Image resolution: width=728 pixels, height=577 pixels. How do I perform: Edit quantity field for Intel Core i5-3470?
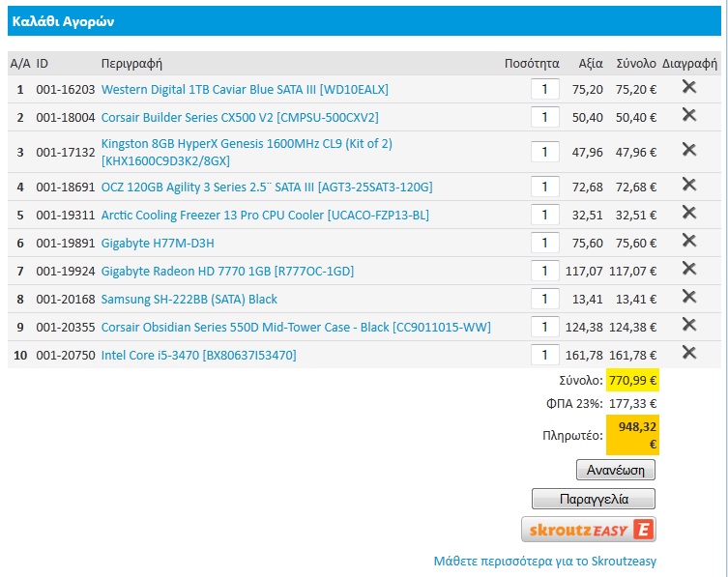pos(545,355)
